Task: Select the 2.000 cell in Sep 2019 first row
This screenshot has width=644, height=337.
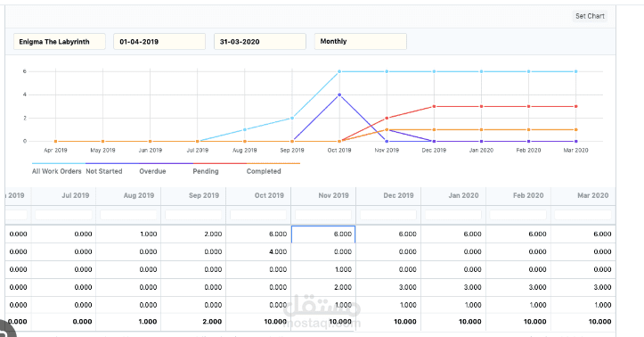Action: pyautogui.click(x=193, y=234)
